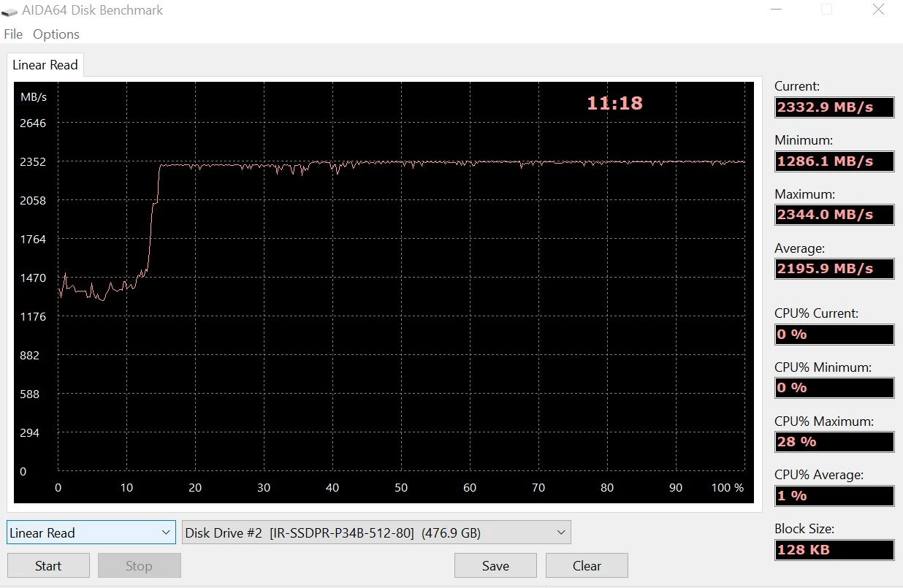Click the Maximum value 2344.0 MB/s

(x=834, y=215)
